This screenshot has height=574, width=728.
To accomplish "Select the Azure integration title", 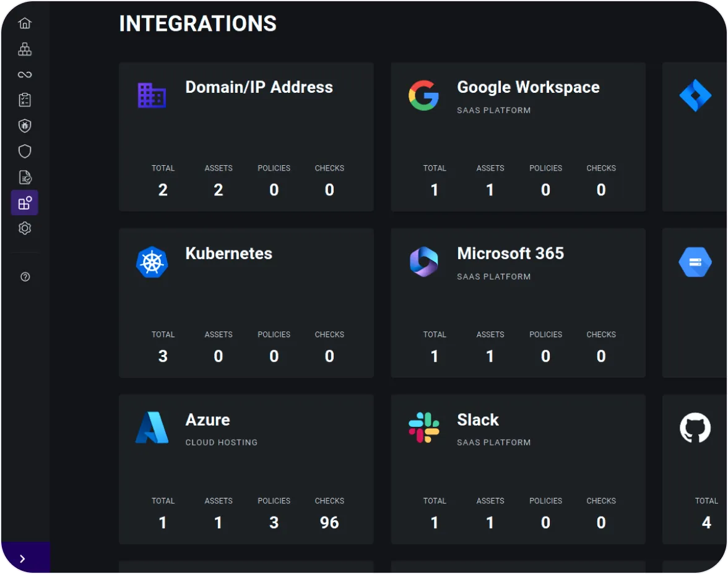I will coord(207,420).
